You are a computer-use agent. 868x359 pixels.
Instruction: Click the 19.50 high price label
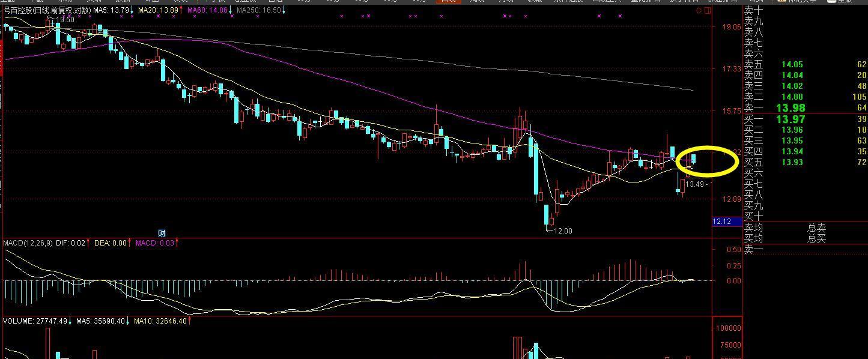tap(65, 20)
